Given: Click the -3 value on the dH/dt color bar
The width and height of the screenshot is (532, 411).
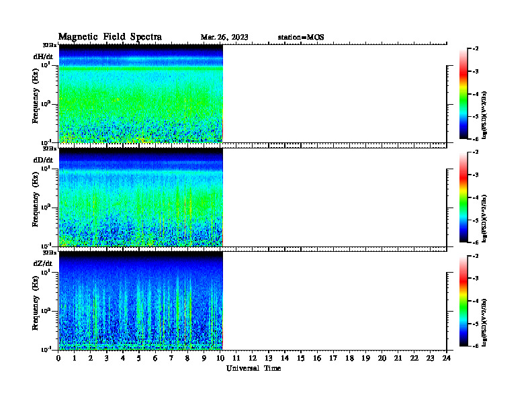Looking at the screenshot, I should pyautogui.click(x=476, y=72).
